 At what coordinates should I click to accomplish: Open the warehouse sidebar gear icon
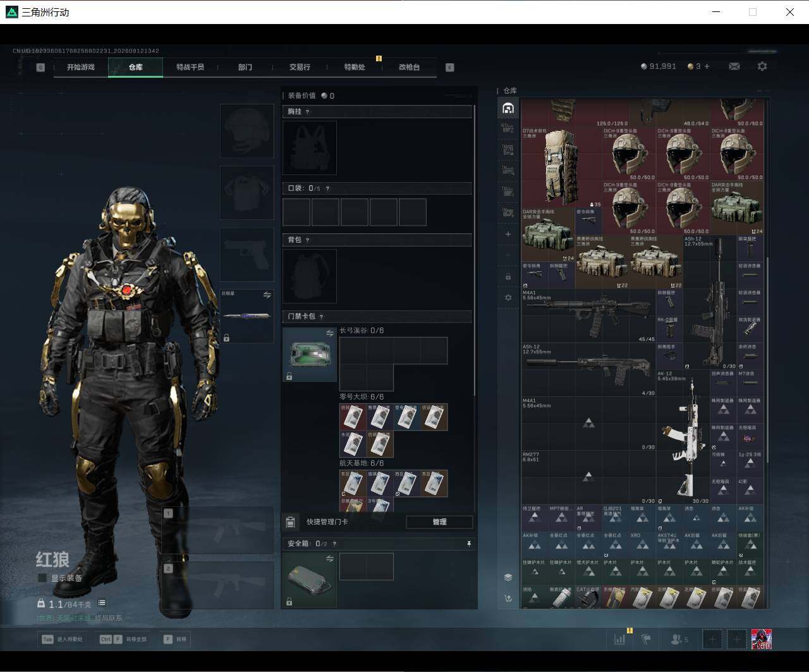508,297
